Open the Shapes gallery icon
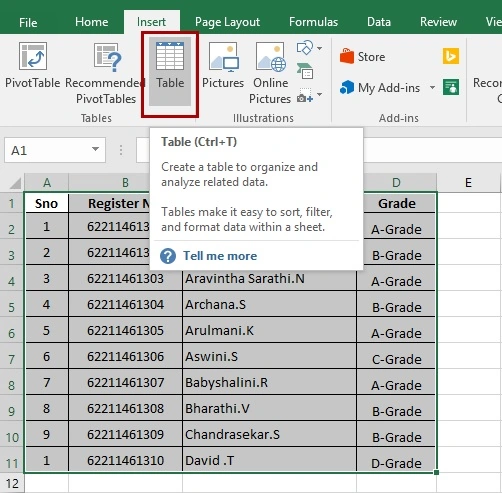The width and height of the screenshot is (502, 493). tap(305, 48)
